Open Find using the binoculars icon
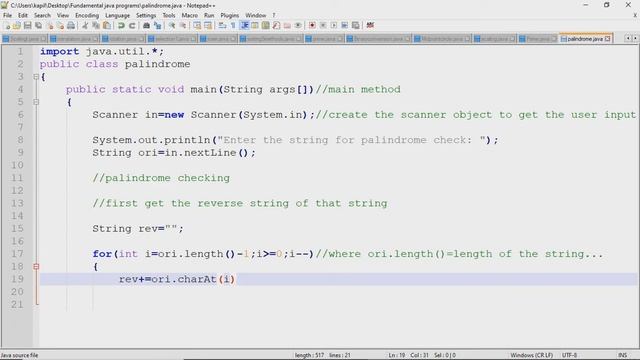The height and width of the screenshot is (360, 640). pos(146,25)
